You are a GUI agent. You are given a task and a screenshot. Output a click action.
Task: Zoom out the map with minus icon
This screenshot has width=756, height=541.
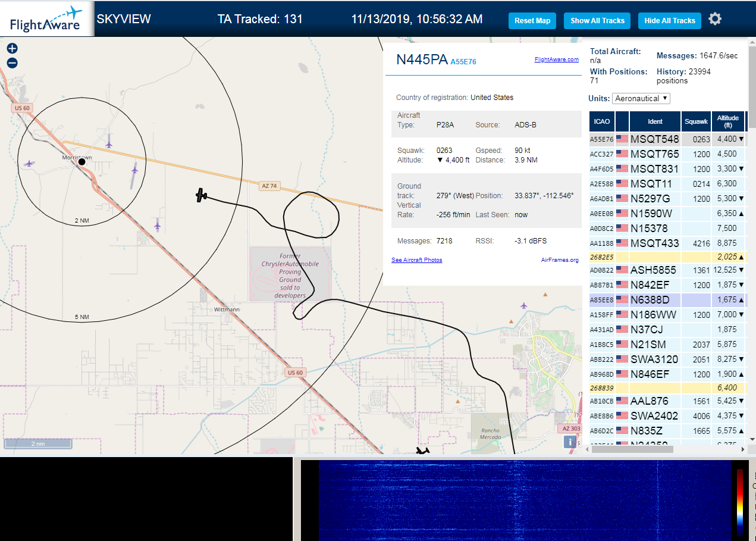tap(12, 63)
